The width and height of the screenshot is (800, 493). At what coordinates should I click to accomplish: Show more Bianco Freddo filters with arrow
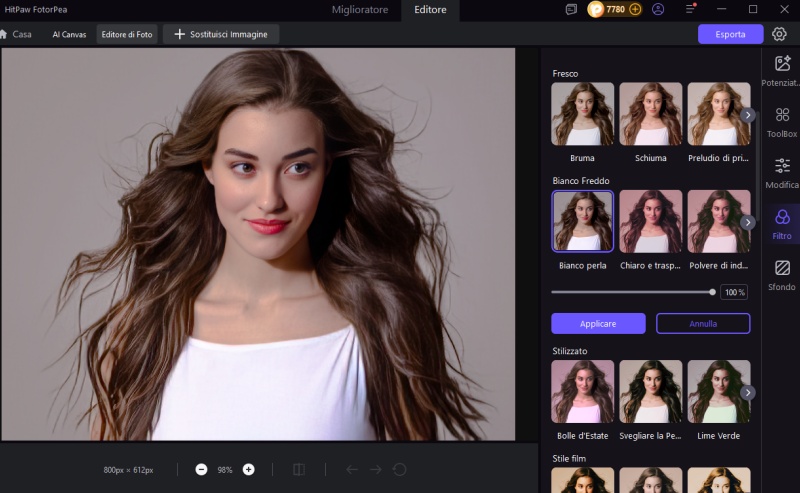[748, 222]
